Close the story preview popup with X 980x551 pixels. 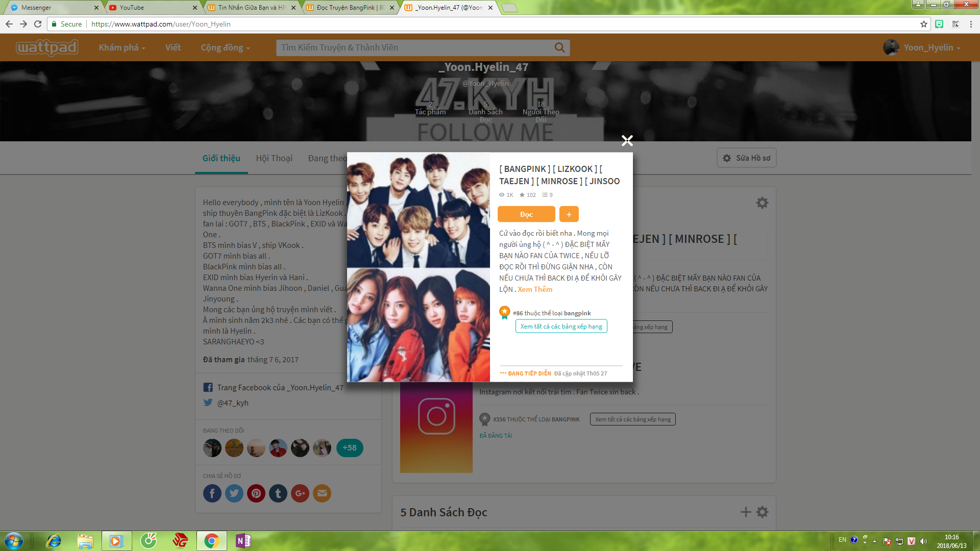[x=627, y=140]
